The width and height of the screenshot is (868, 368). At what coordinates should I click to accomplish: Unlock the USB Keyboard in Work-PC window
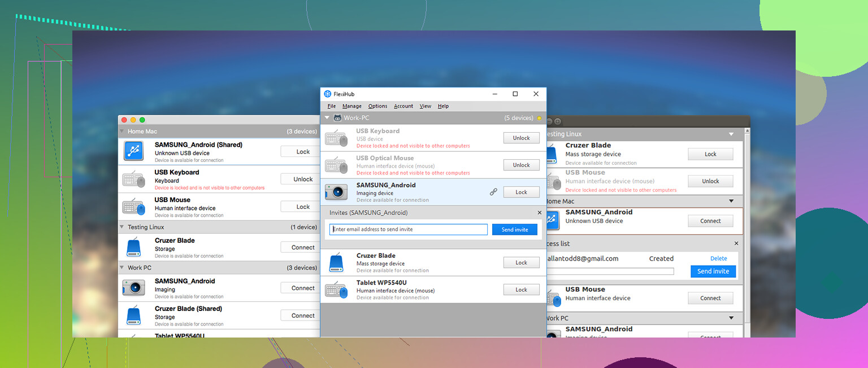coord(521,138)
